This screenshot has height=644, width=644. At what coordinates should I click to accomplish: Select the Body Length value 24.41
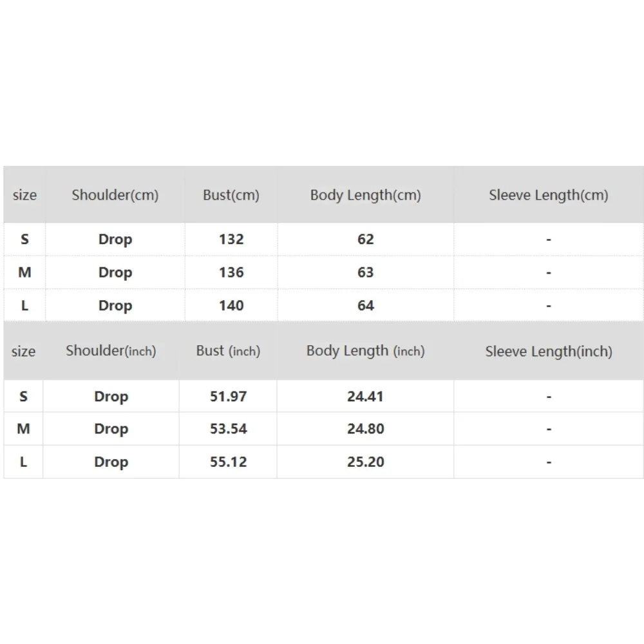coord(365,397)
